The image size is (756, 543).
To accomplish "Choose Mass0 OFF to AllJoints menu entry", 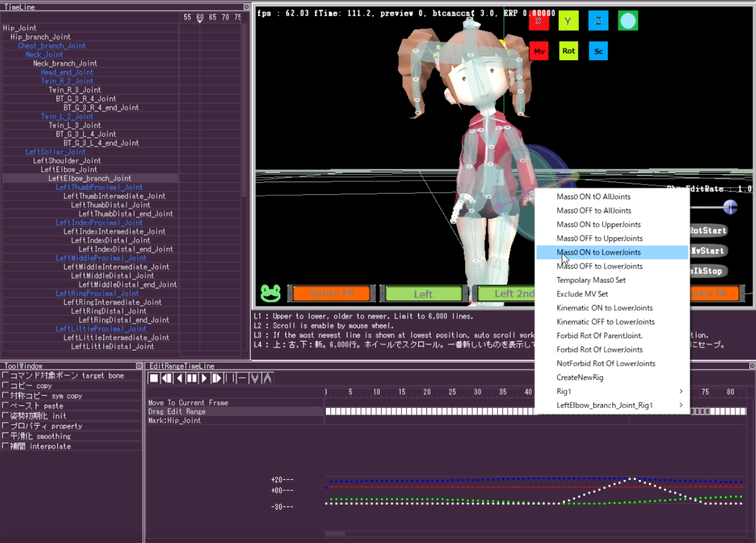I will pos(594,211).
